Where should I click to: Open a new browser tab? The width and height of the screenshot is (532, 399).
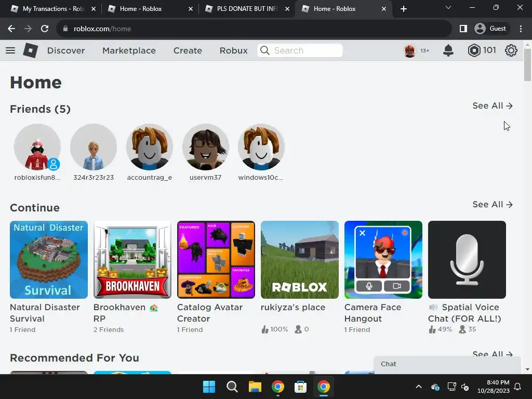pyautogui.click(x=403, y=9)
